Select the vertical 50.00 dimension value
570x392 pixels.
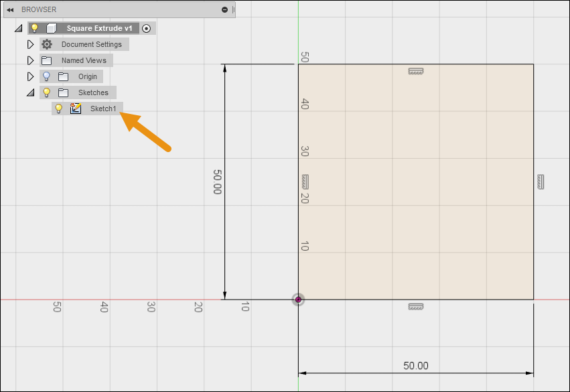(217, 182)
